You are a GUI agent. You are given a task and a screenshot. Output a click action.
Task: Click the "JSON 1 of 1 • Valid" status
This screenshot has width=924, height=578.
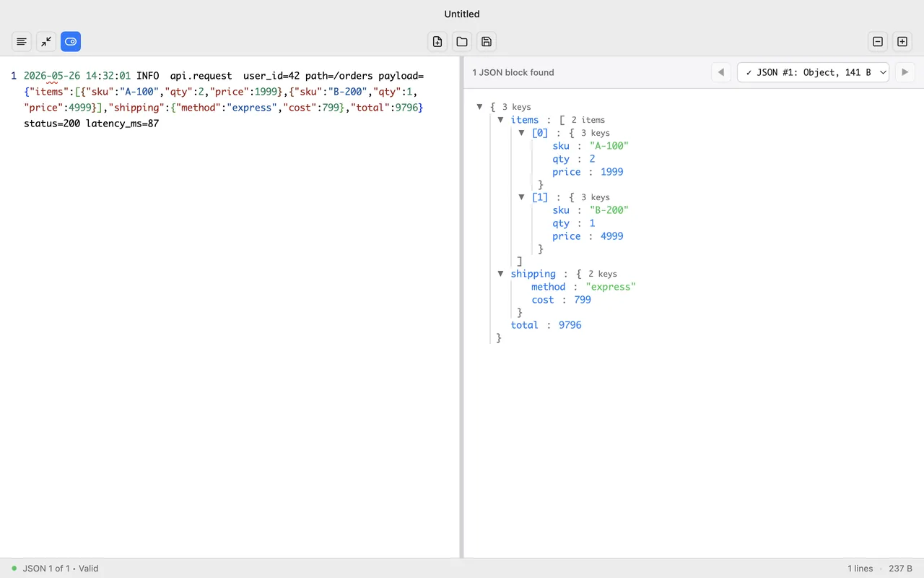(x=61, y=569)
